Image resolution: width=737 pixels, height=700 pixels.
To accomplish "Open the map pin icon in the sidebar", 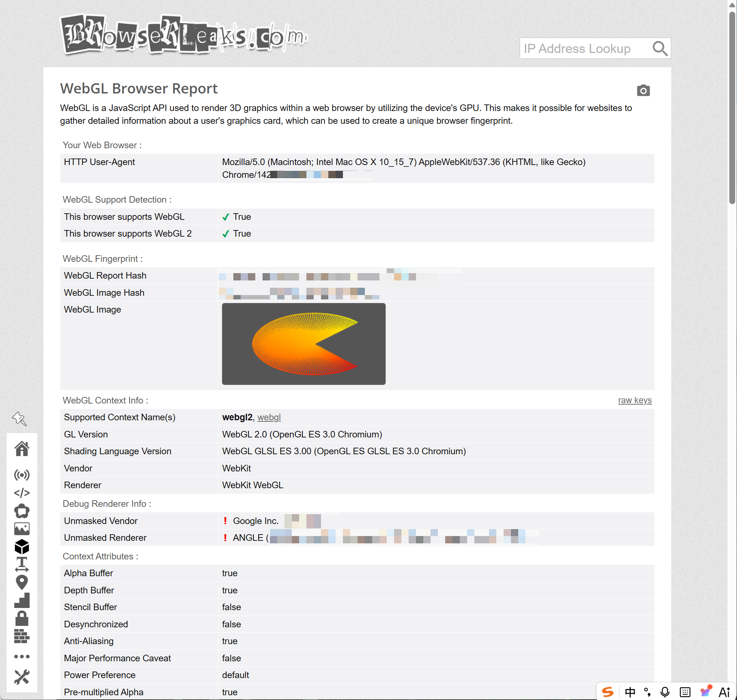I will (x=22, y=582).
